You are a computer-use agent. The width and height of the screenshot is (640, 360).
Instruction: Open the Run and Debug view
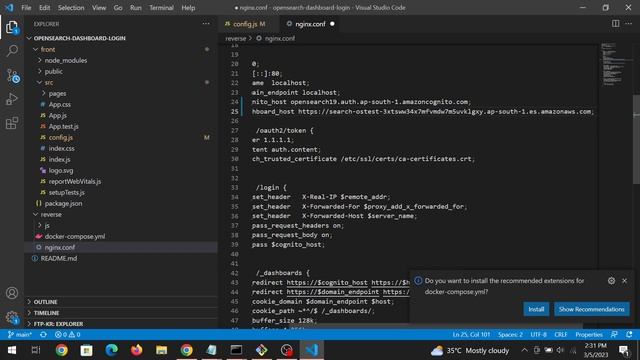click(x=12, y=99)
